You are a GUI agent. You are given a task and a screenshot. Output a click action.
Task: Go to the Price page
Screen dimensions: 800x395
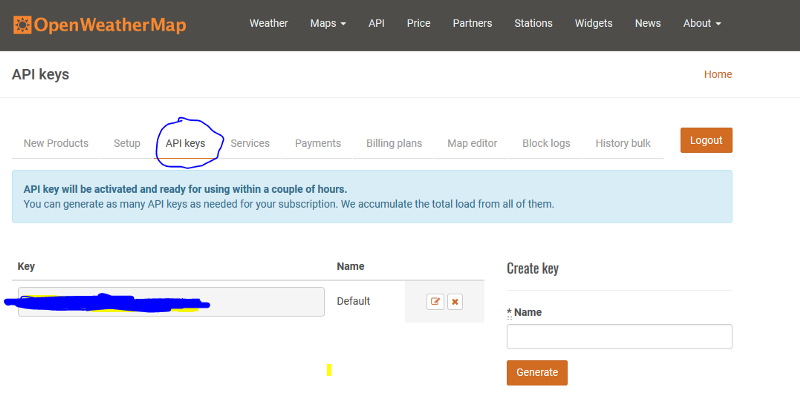pyautogui.click(x=418, y=23)
